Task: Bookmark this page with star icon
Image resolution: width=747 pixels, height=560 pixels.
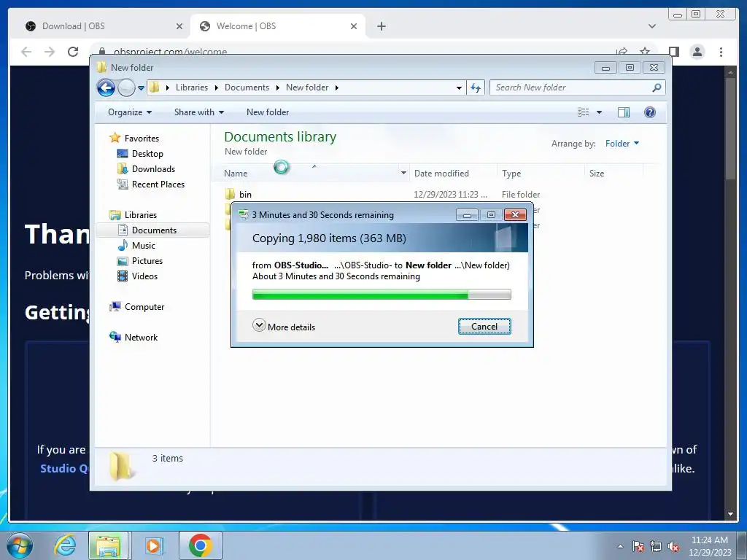Action: (645, 51)
